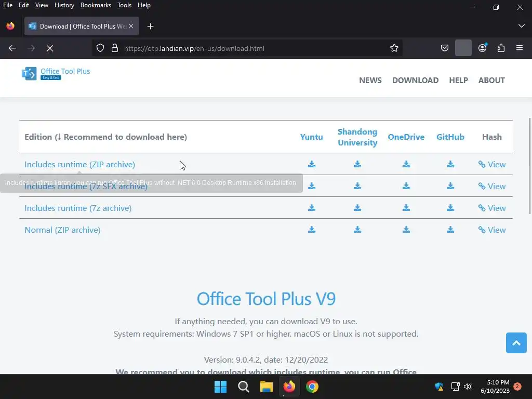532x399 pixels.
Task: Download 7z archive runtime from Shandong University
Action: (x=357, y=208)
